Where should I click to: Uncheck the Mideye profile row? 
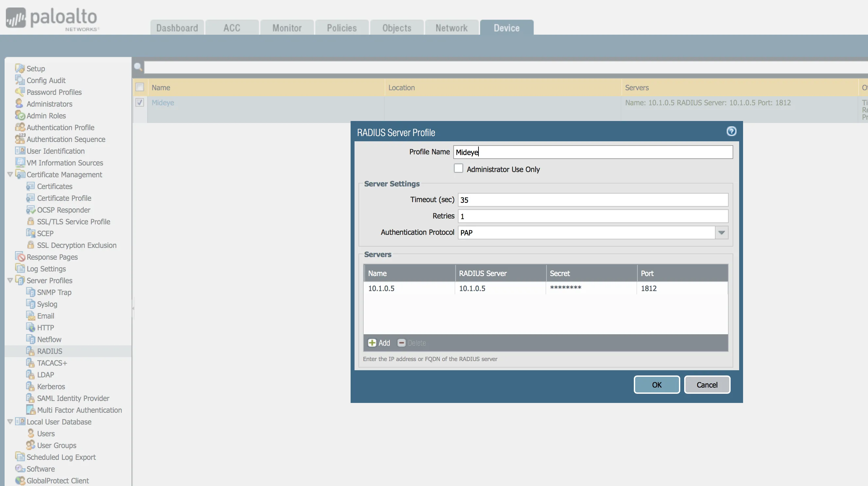coord(140,102)
